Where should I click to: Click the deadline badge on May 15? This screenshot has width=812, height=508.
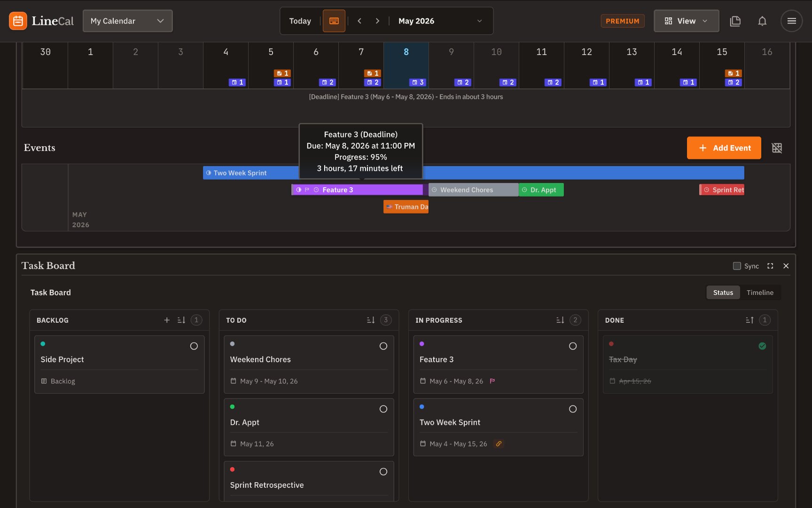click(734, 73)
